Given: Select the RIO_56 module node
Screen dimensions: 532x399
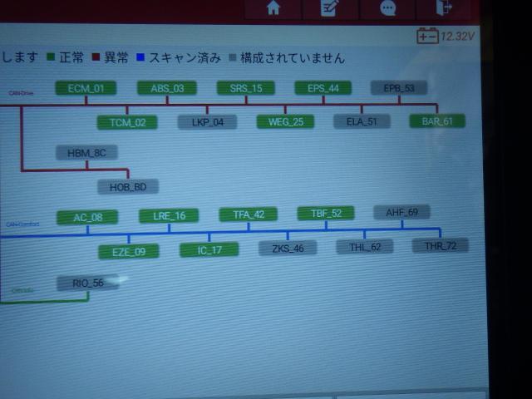Looking at the screenshot, I should 87,283.
